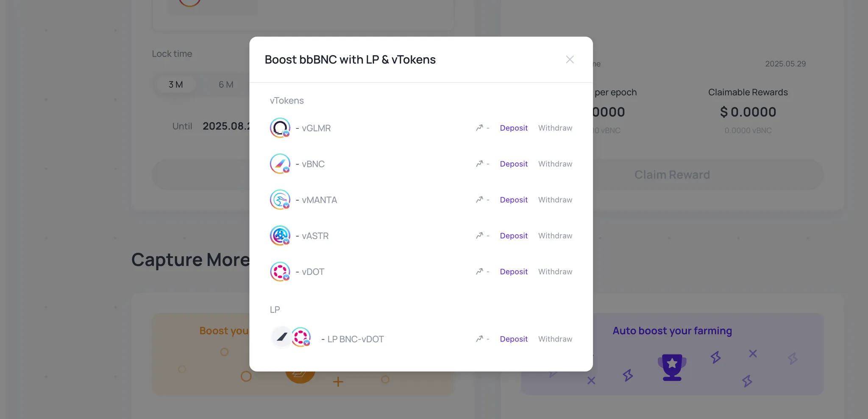Click the LP BNC-vDOT pair icon
The image size is (868, 419).
point(291,338)
